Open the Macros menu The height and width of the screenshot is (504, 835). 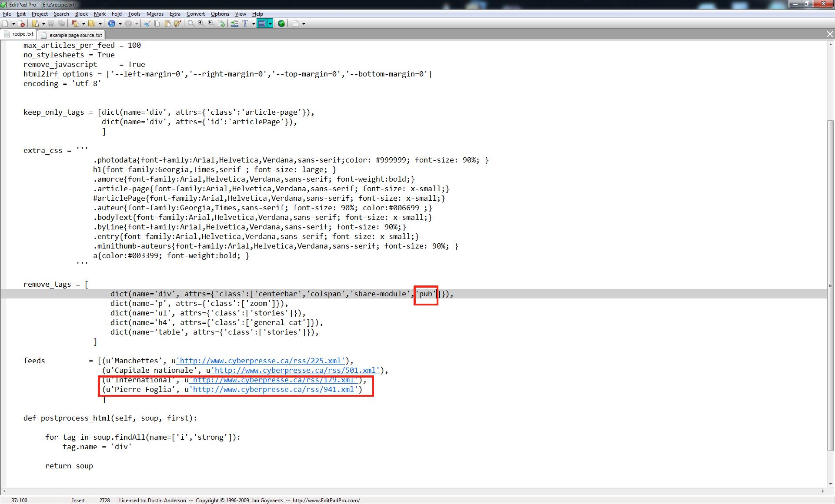155,14
